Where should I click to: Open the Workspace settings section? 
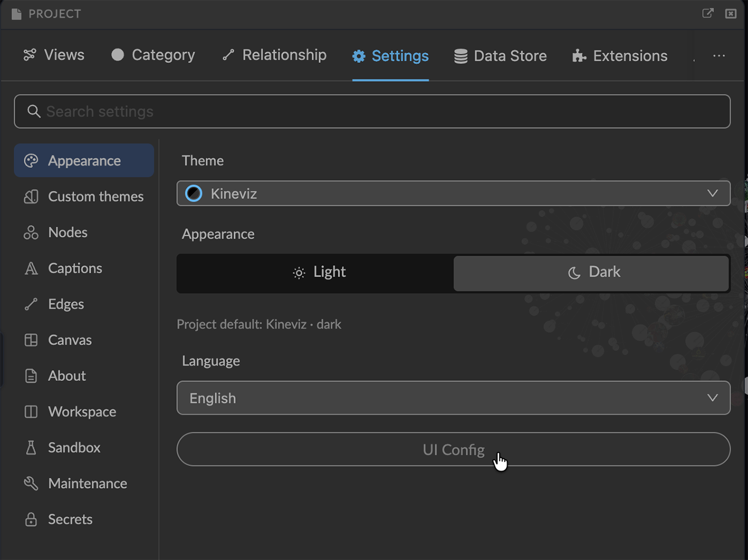point(84,411)
